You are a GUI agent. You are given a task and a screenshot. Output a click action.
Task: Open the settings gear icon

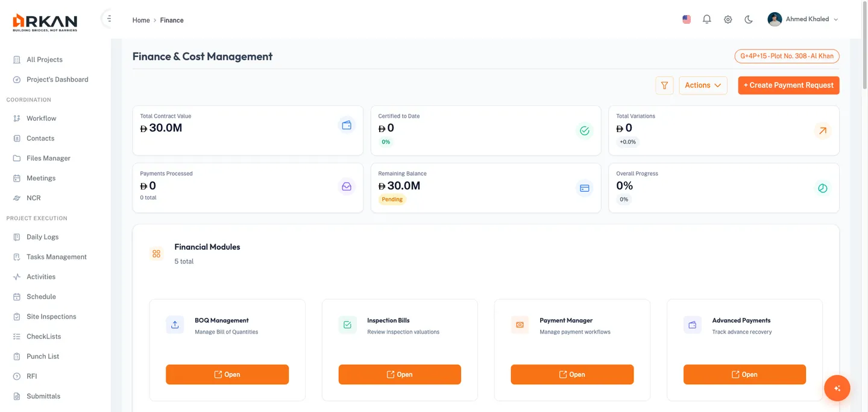[x=728, y=19]
